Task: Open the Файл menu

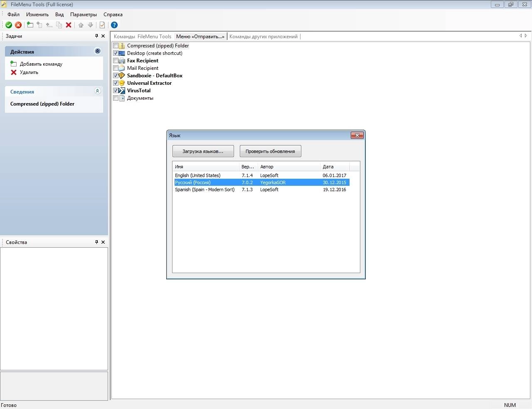Action: pos(13,15)
